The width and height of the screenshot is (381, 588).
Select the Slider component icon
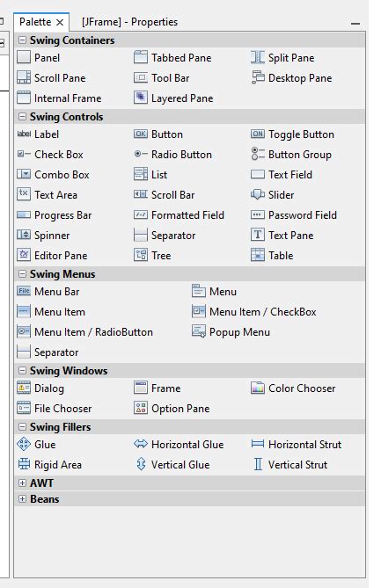click(258, 194)
